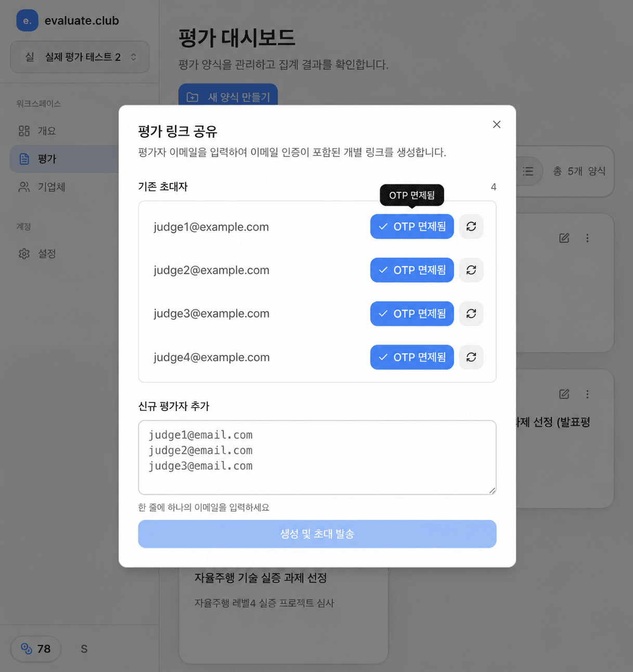The width and height of the screenshot is (633, 672).
Task: Regenerate link icon for judge3@example.com
Action: pyautogui.click(x=471, y=314)
